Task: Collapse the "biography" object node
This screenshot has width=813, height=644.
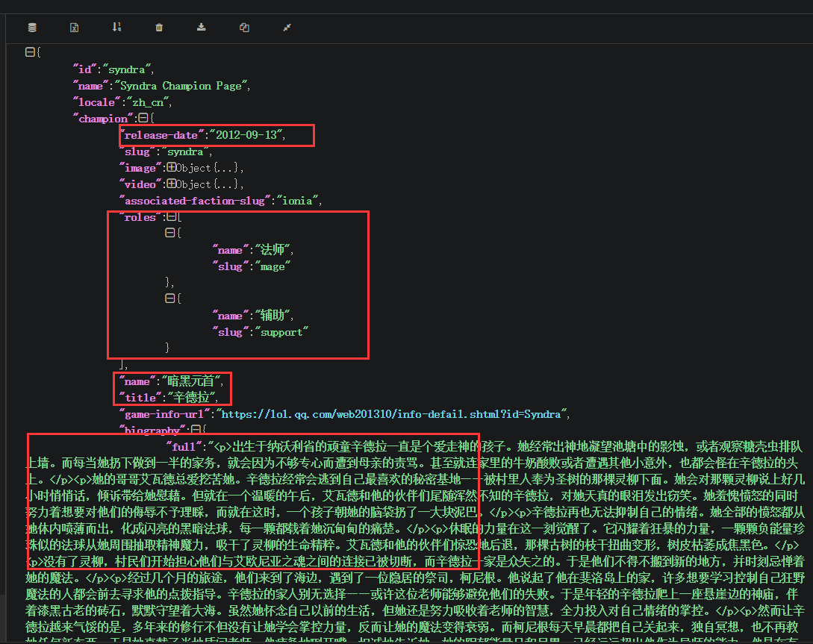Action: click(x=196, y=430)
